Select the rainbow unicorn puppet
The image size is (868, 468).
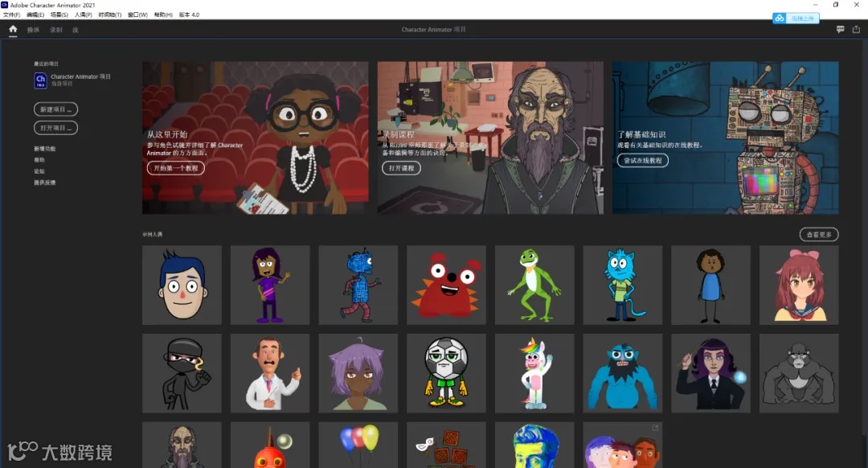534,373
